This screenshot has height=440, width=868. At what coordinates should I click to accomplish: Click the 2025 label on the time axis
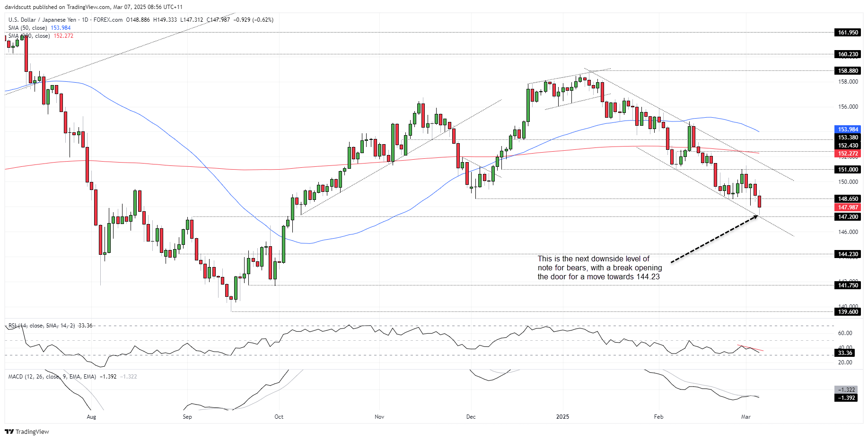click(562, 417)
